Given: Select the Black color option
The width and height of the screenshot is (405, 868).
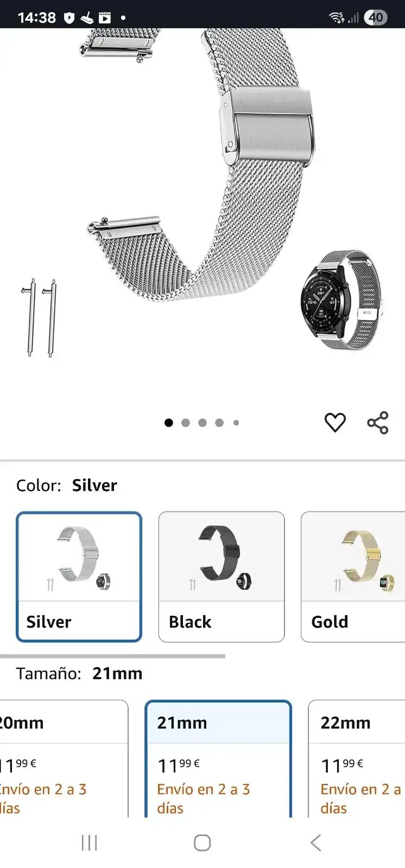Looking at the screenshot, I should (222, 577).
